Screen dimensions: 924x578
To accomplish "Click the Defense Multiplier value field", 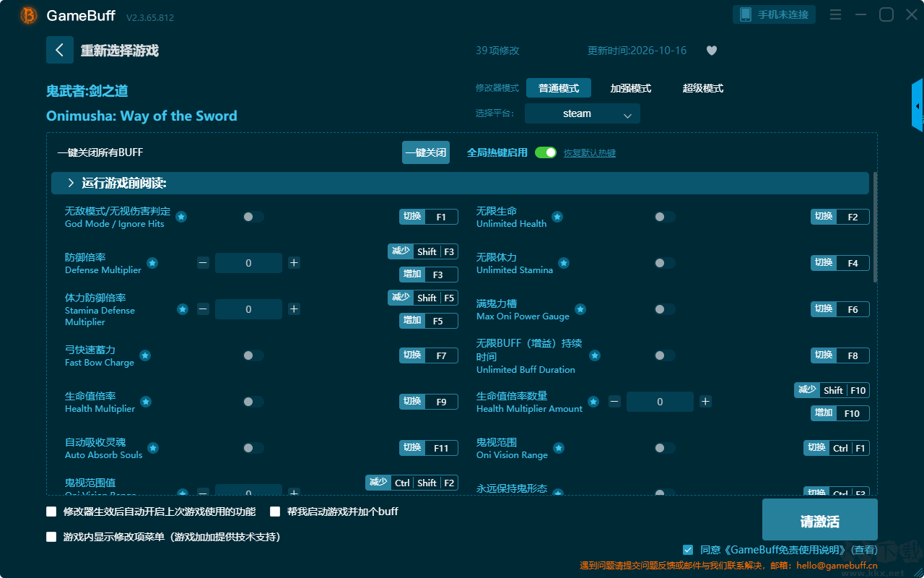I will pyautogui.click(x=248, y=263).
